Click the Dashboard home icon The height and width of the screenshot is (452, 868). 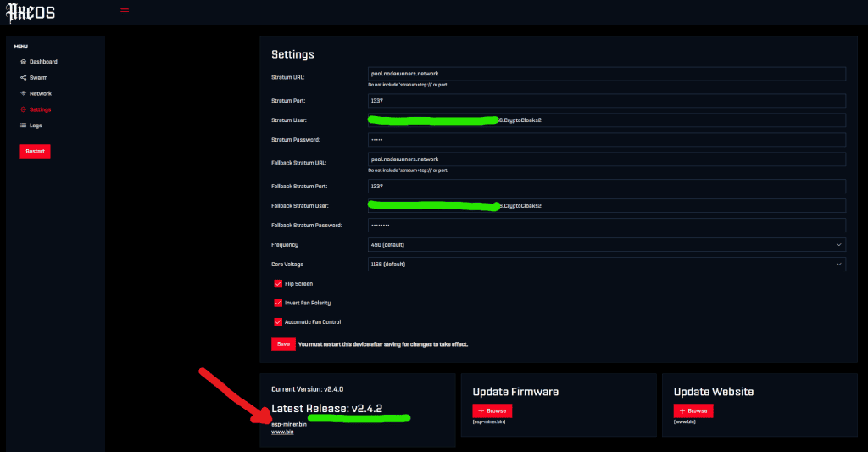(x=23, y=62)
